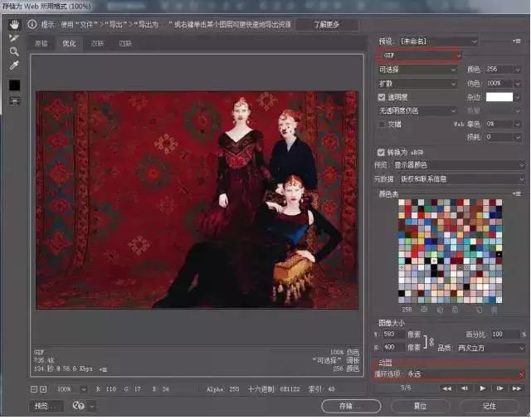Switch to the 原稿 tab
The height and width of the screenshot is (420, 531).
(41, 43)
